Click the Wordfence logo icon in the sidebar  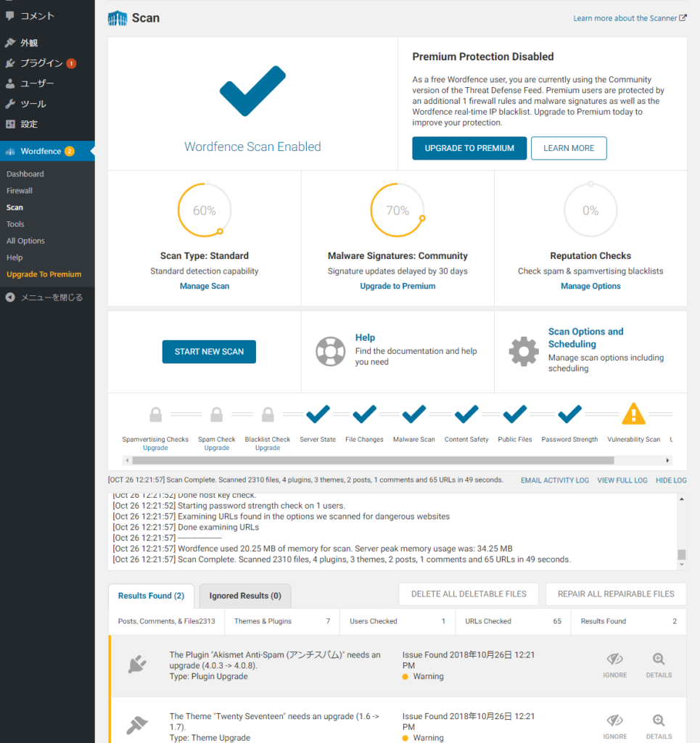point(10,152)
